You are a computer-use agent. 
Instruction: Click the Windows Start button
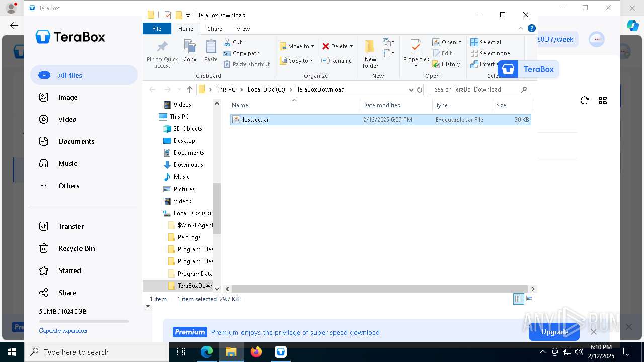tap(12, 352)
